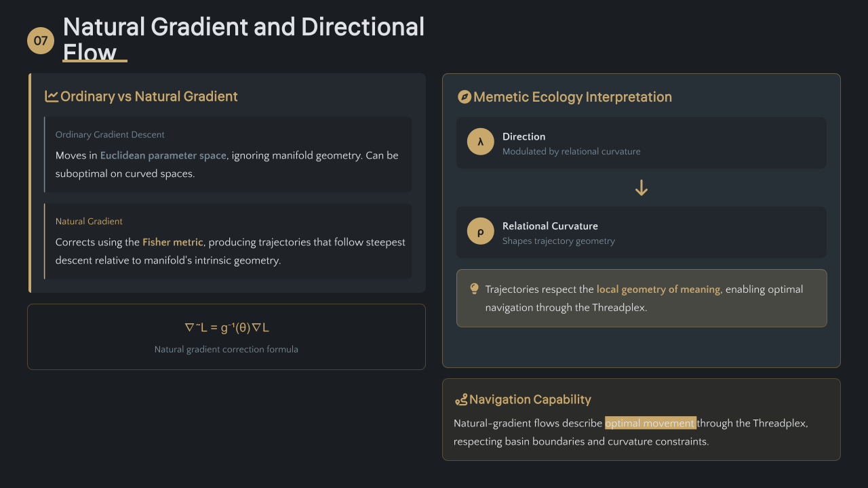Screen dimensions: 868x488
Task: Click the "Memetic Ecology Interpretation" heading
Action: coord(572,97)
